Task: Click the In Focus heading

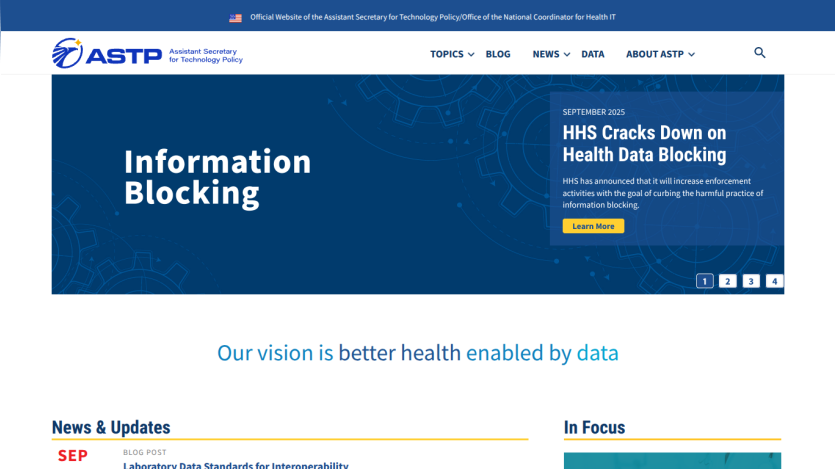Action: tap(594, 427)
